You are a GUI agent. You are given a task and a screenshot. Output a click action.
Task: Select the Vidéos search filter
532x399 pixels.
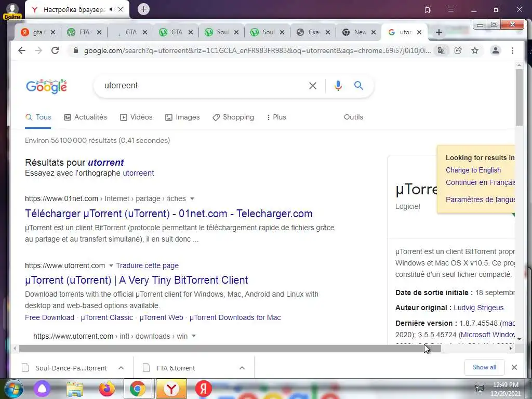click(137, 117)
